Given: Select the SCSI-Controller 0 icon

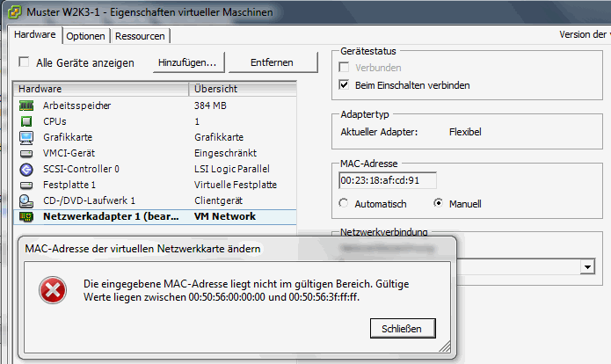Looking at the screenshot, I should click(25, 169).
